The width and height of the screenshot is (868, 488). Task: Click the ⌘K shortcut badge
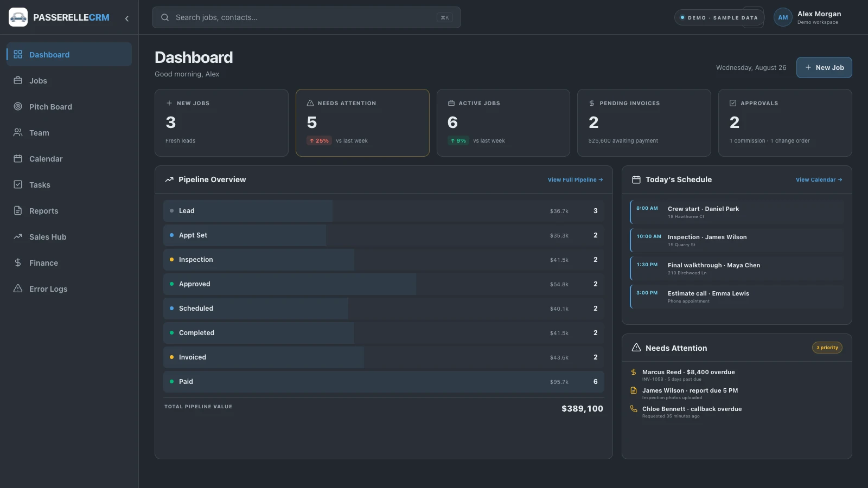point(445,17)
